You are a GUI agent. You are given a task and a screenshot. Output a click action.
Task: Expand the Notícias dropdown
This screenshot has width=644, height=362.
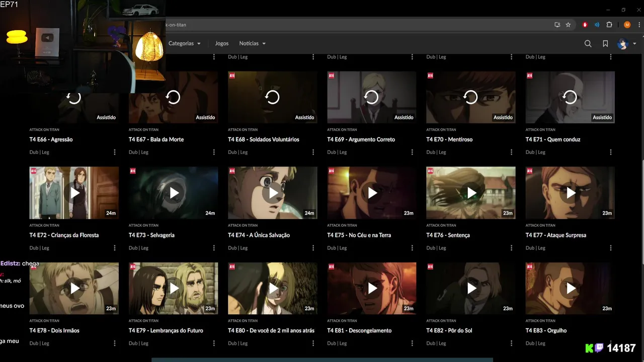[252, 43]
